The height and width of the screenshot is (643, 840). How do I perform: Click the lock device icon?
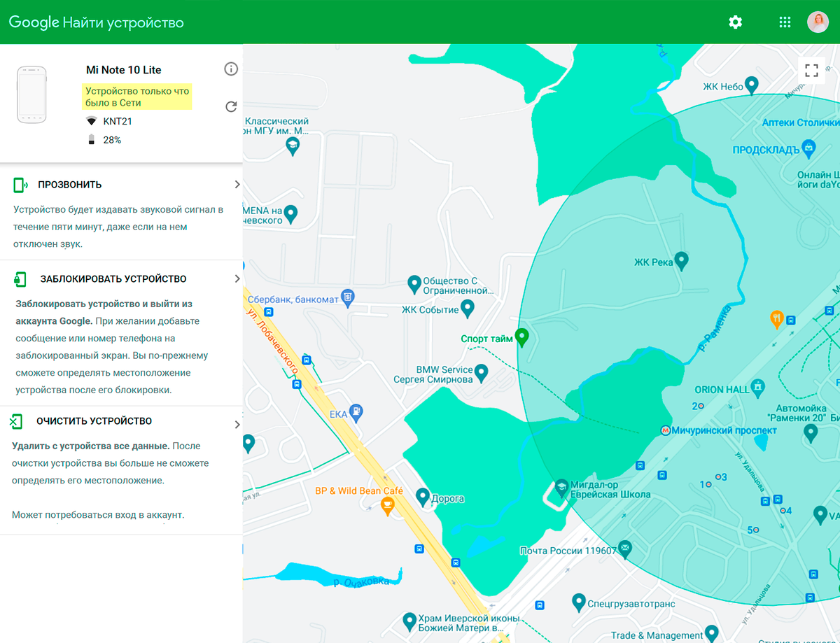coord(20,279)
